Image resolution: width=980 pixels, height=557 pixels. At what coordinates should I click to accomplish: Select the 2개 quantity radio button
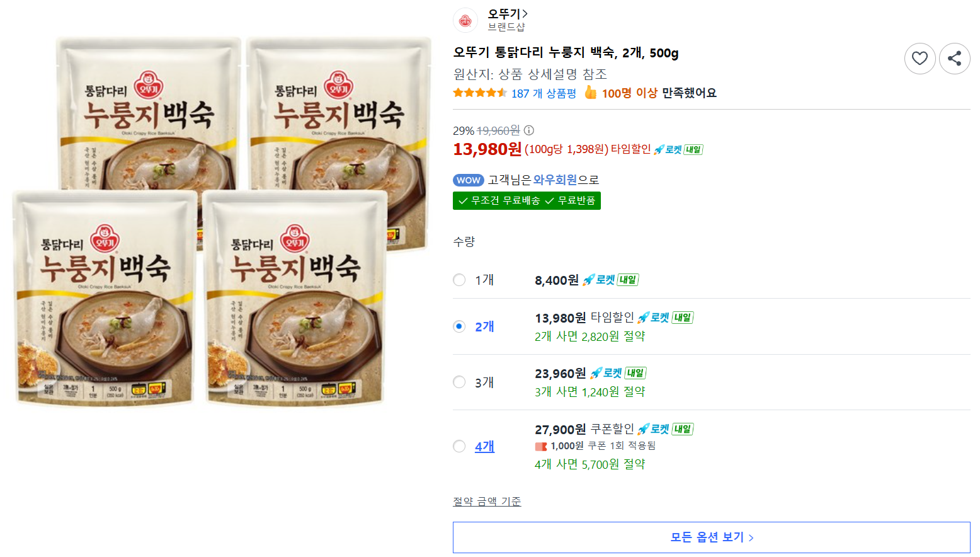pyautogui.click(x=459, y=326)
